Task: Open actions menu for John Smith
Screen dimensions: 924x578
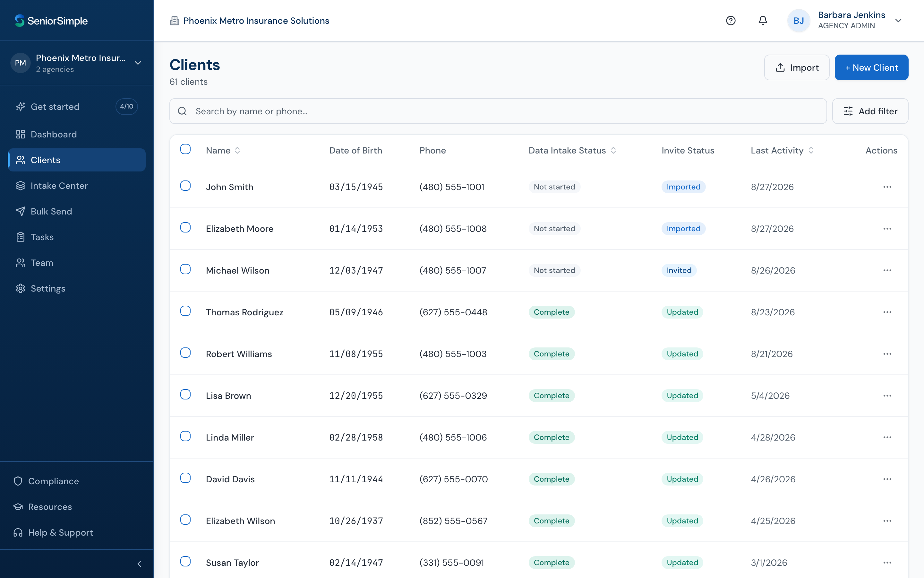Action: tap(887, 187)
